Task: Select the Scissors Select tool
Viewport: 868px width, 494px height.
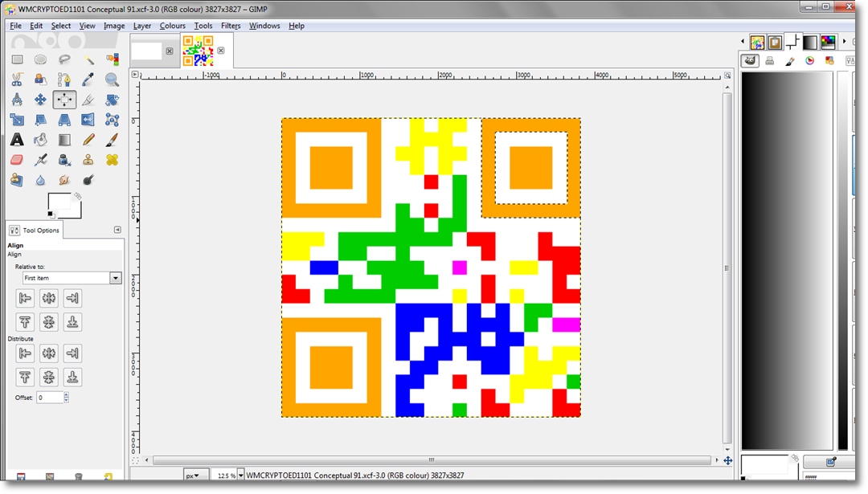Action: 17,80
